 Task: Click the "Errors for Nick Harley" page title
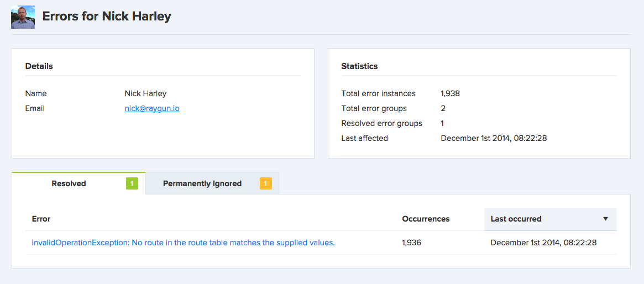pyautogui.click(x=107, y=17)
